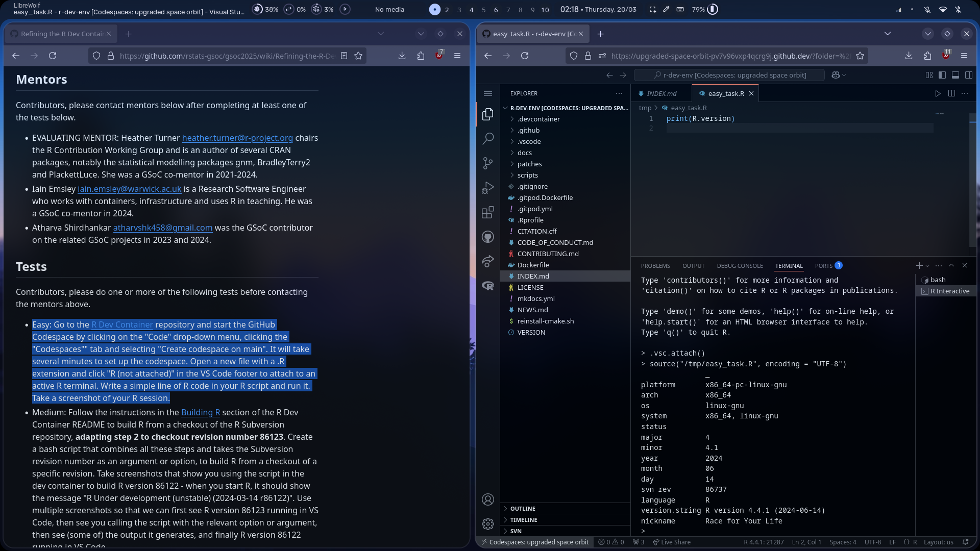
Task: Switch to the PORTS panel tab
Action: 828,266
